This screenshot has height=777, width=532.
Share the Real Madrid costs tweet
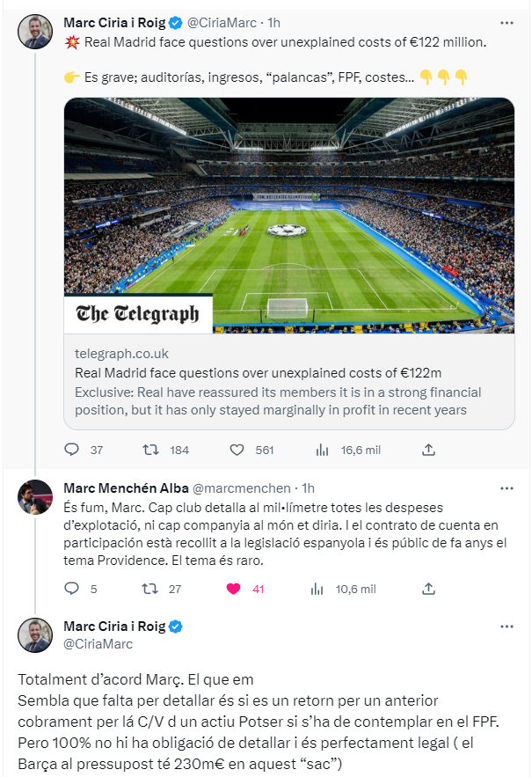(428, 450)
